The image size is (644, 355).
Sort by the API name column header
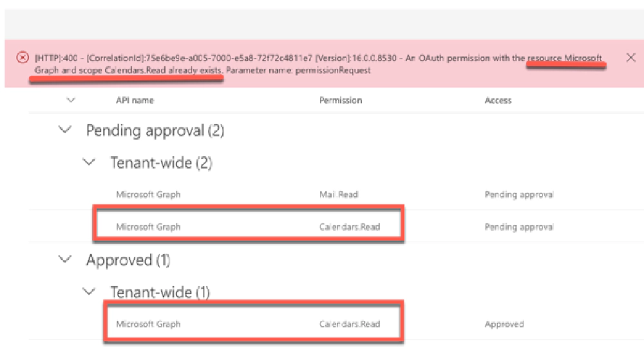coord(135,100)
